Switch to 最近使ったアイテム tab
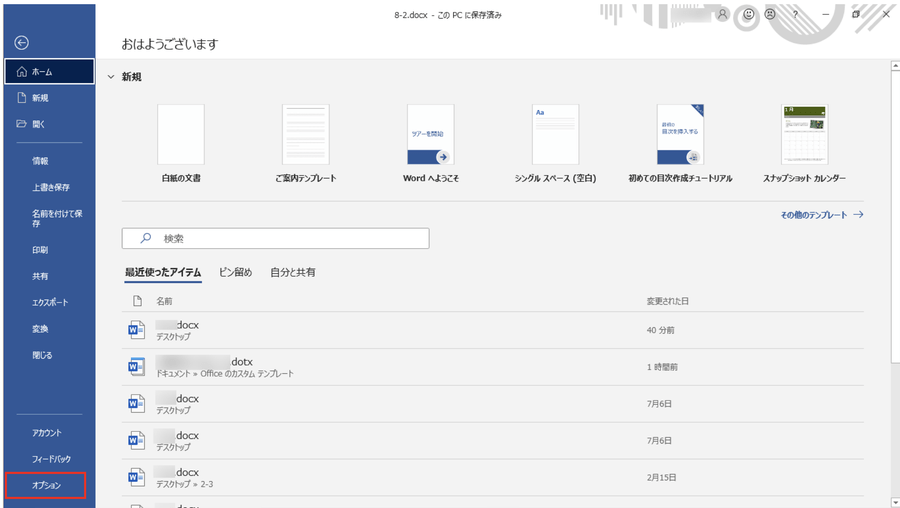This screenshot has width=900, height=508. (x=163, y=272)
